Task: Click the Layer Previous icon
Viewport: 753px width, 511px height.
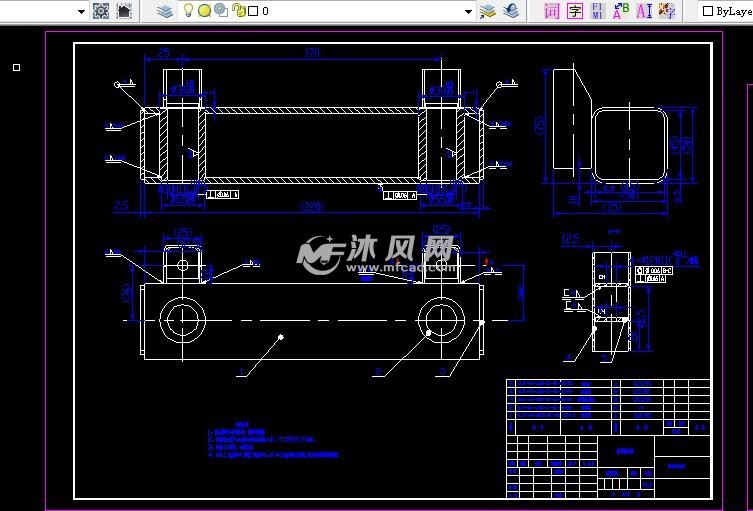Action: (511, 11)
